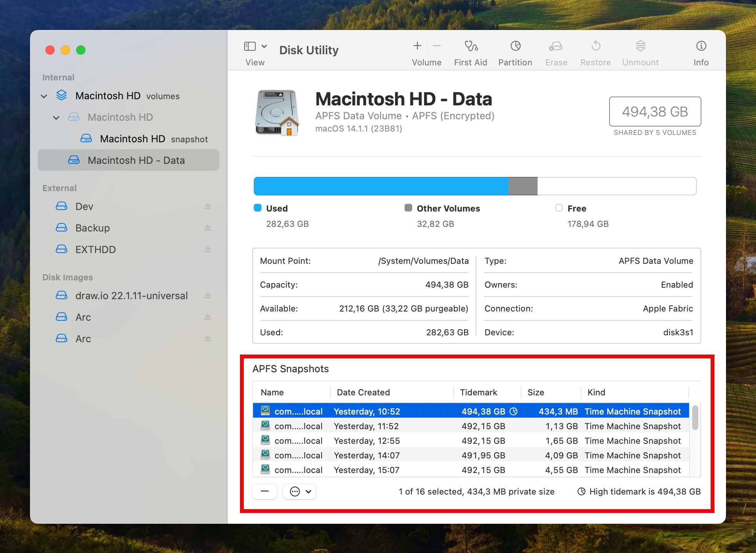
Task: Eject the draw.io disk image
Action: click(x=208, y=296)
